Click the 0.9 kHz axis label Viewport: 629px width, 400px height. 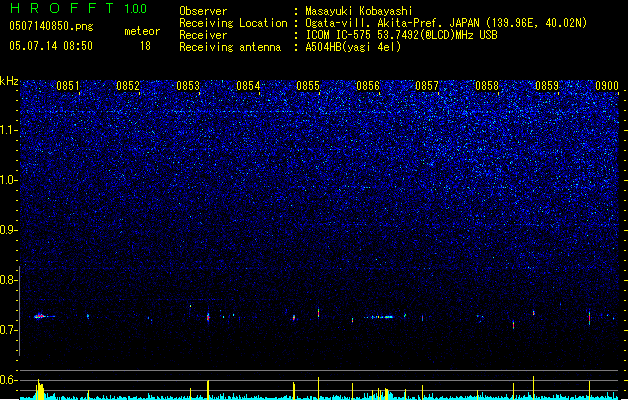9,230
